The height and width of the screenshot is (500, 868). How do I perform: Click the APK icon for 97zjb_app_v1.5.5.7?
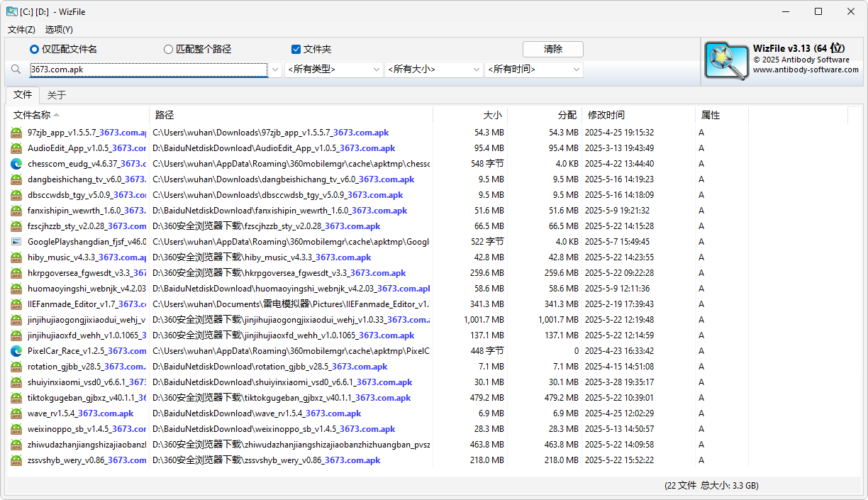point(16,133)
